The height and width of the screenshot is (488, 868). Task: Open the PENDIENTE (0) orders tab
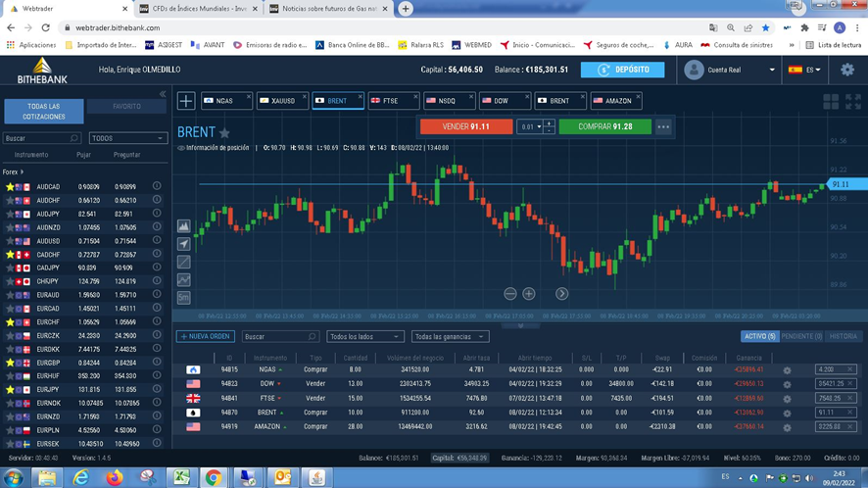click(801, 336)
